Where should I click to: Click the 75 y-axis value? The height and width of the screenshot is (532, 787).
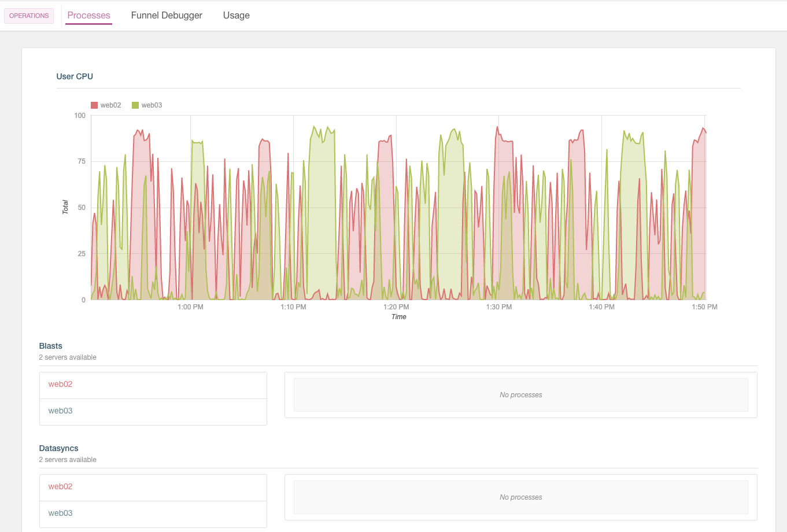pos(82,161)
